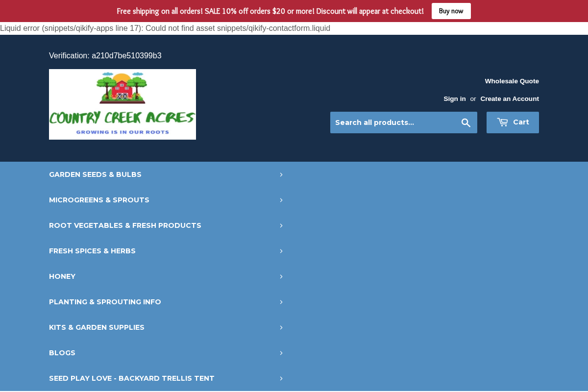The image size is (588, 392).
Task: Open the Sign in page
Action: click(x=454, y=98)
